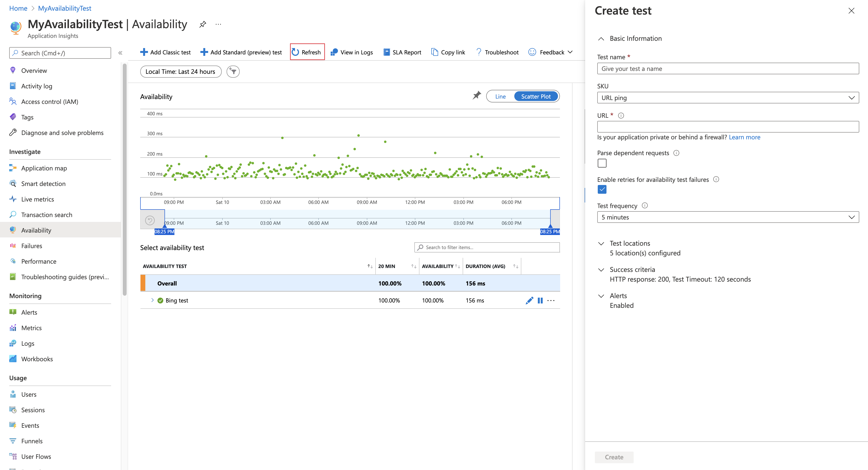Click the add filter funnel icon
The image size is (868, 470).
(233, 71)
